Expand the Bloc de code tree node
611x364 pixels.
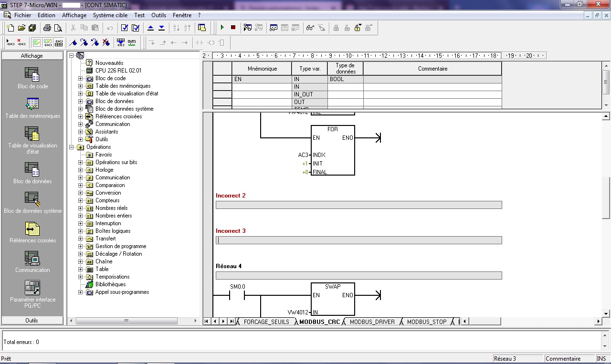coord(80,78)
